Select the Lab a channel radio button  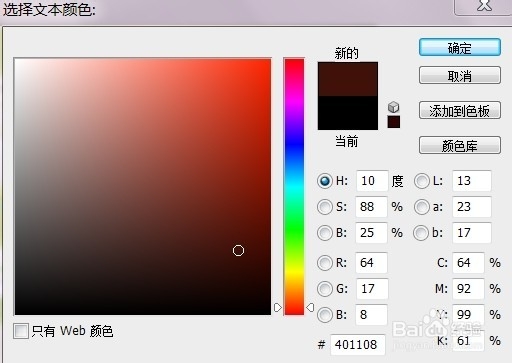coord(422,207)
